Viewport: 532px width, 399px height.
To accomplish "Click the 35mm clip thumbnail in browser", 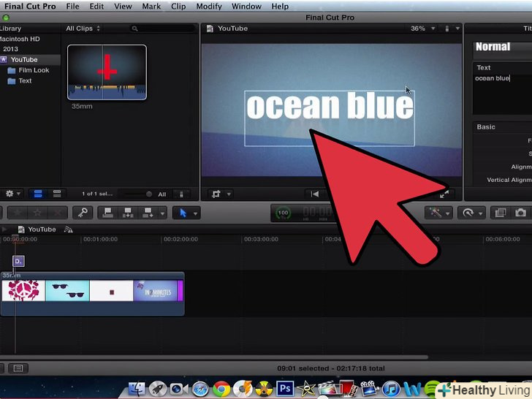I will point(107,72).
